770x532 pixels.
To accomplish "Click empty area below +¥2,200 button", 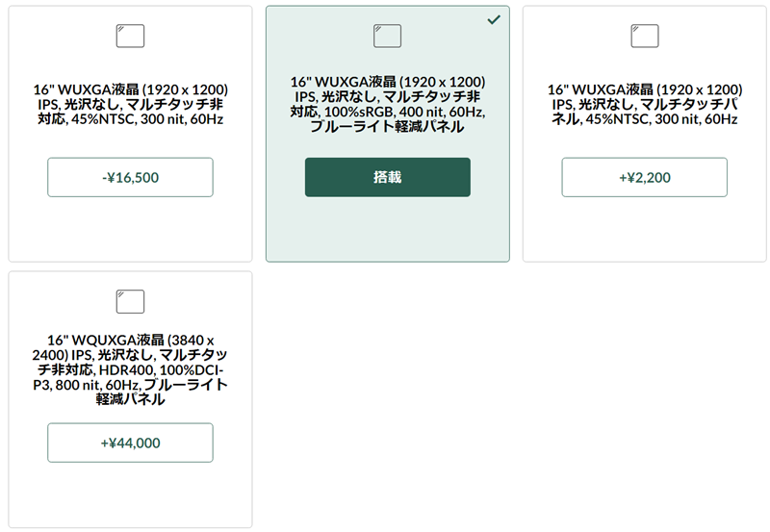I will 644,229.
